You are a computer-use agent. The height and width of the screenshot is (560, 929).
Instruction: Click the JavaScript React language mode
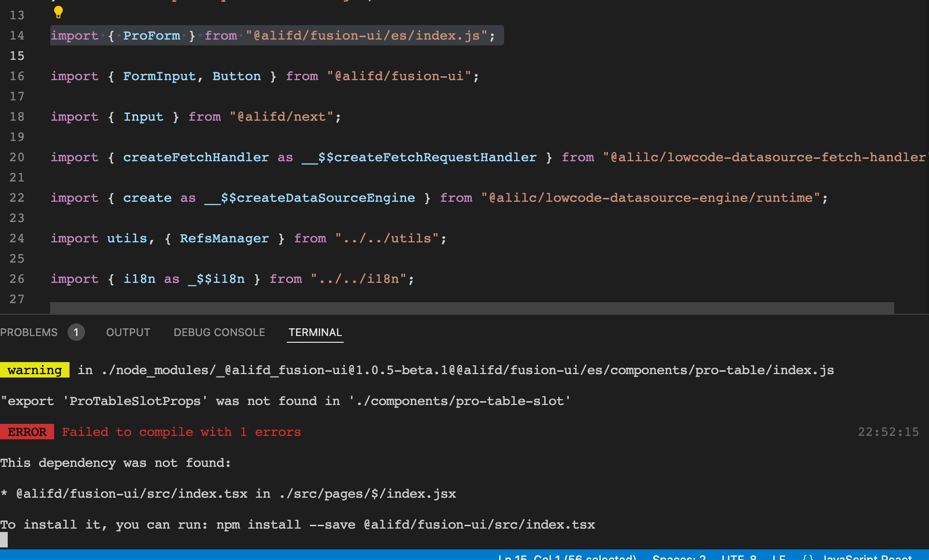click(x=867, y=557)
